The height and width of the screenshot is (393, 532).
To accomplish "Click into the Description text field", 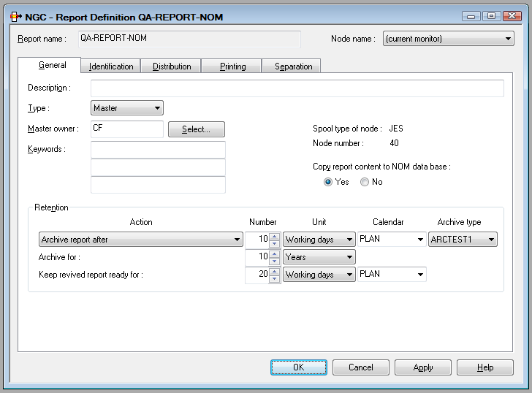I will coord(297,88).
